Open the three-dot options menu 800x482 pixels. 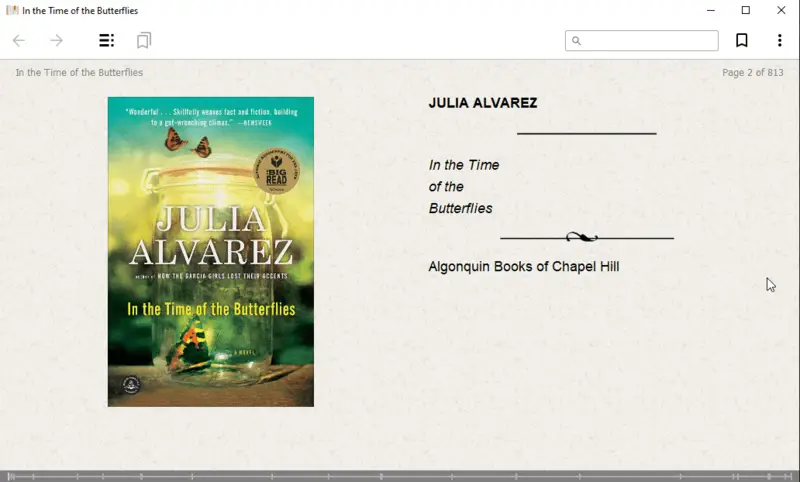click(x=779, y=41)
